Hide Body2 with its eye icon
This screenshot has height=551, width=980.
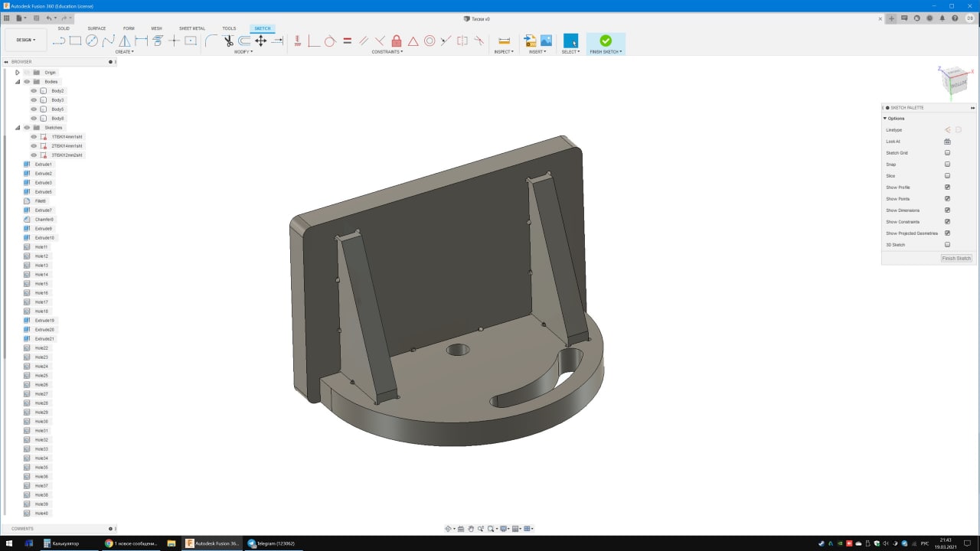[34, 91]
